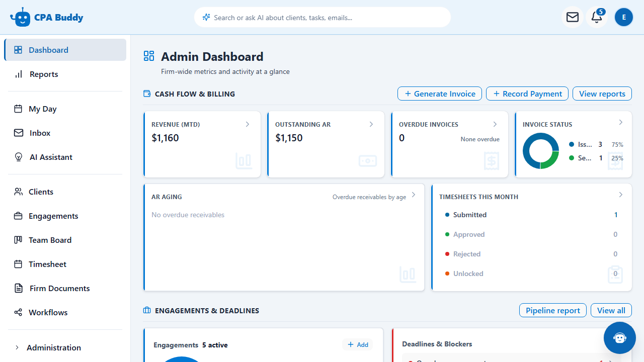Expand the Administration section arrow
644x362 pixels.
[17, 347]
